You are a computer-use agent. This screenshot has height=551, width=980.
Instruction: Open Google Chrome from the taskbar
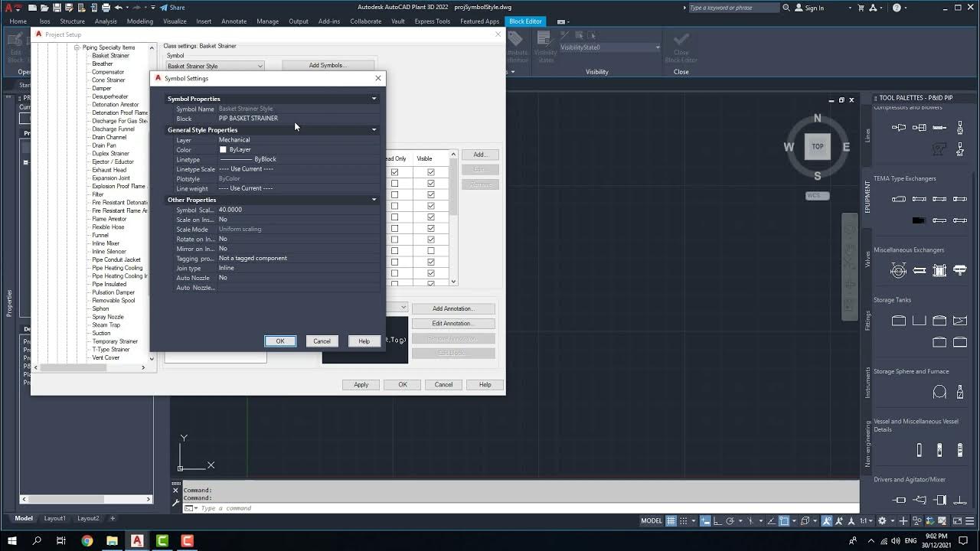pyautogui.click(x=87, y=540)
